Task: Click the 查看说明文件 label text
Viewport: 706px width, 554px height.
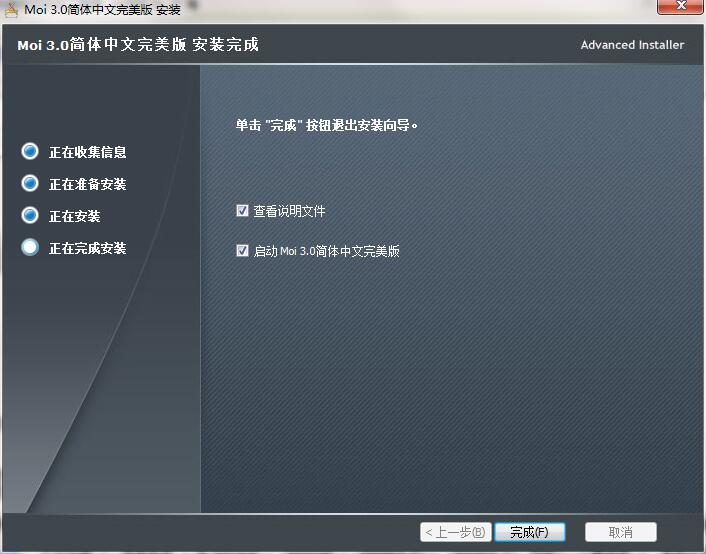Action: [x=289, y=211]
